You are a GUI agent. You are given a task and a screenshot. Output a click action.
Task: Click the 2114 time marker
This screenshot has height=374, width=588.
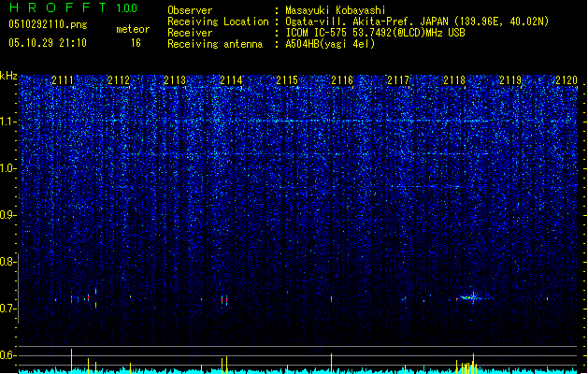(x=231, y=80)
